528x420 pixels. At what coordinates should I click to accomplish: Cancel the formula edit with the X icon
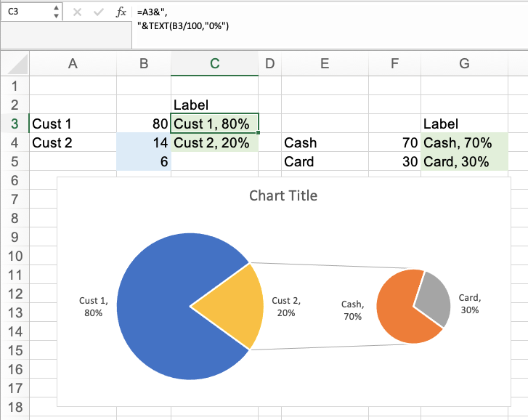(77, 12)
